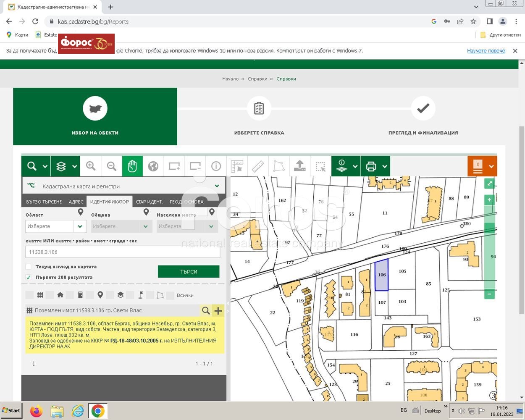Click the Област map pin icon
Viewport: 525px width, 420px height.
[81, 213]
